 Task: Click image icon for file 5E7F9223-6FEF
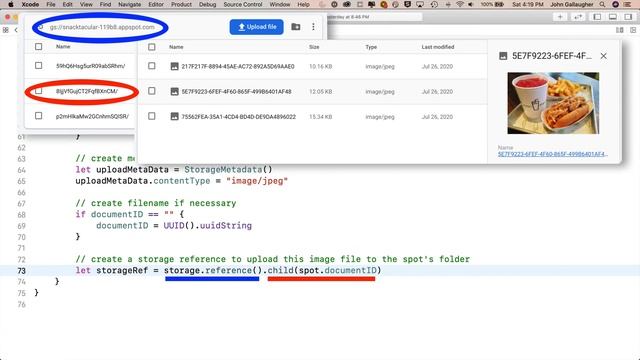click(x=174, y=91)
